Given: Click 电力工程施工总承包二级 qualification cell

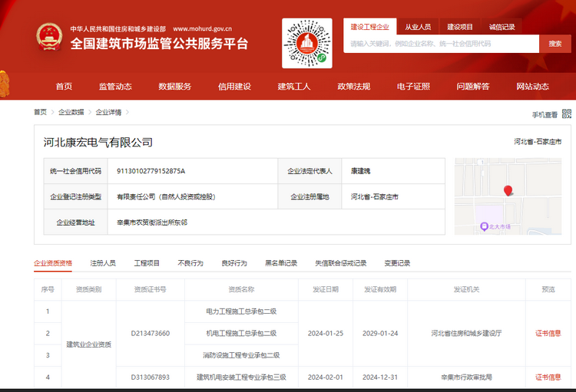Looking at the screenshot, I should [241, 311].
